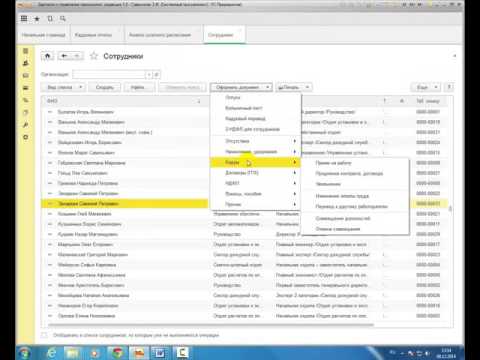480x360 pixels.
Task: Open the main menu grid icon
Action: point(24,19)
